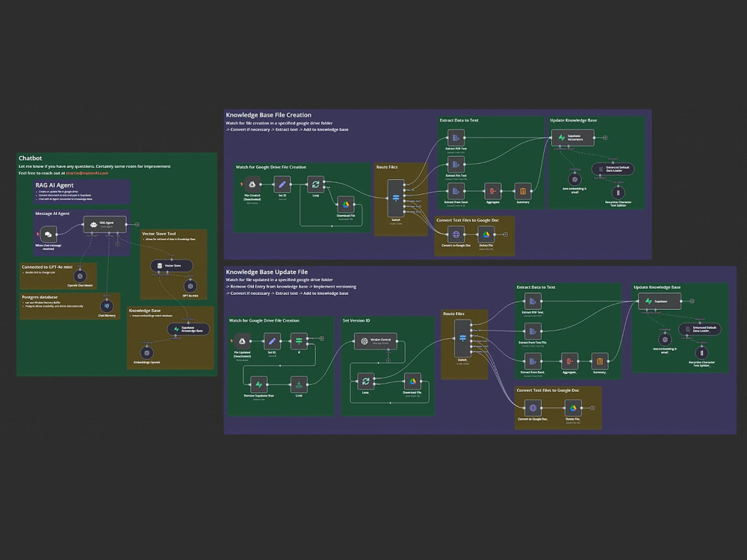Viewport: 747px width, 560px height.
Task: Click the 'Set Version ID' note title
Action: click(356, 320)
